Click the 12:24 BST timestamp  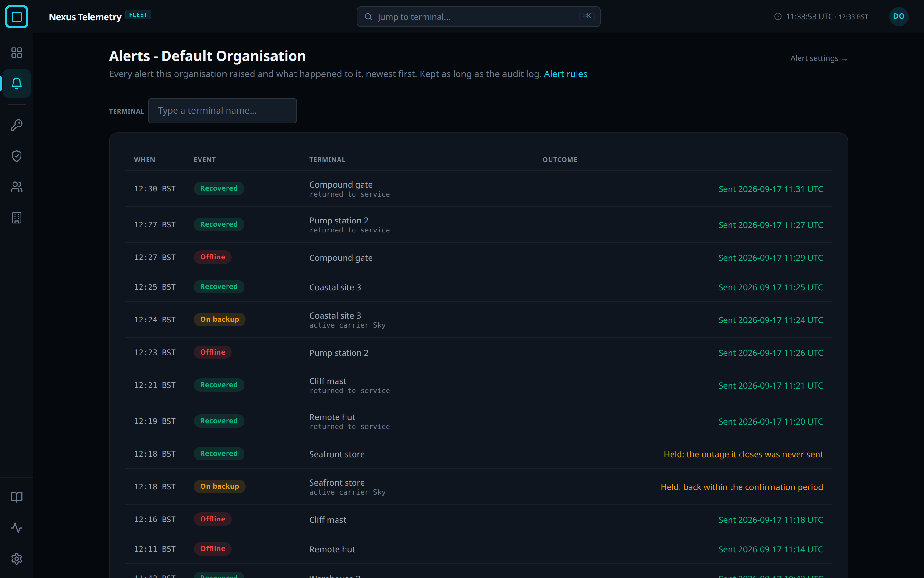point(155,320)
